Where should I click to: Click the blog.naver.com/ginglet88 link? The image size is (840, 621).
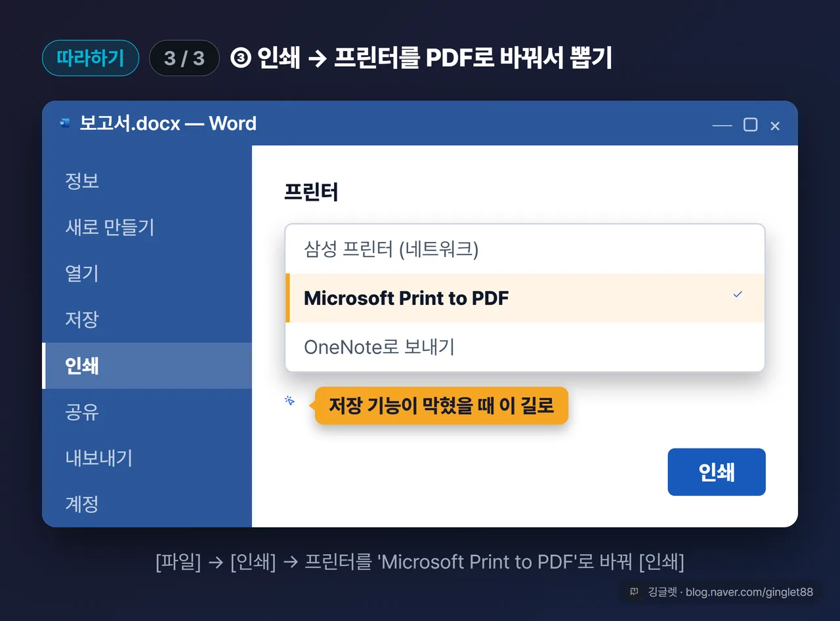(x=749, y=592)
